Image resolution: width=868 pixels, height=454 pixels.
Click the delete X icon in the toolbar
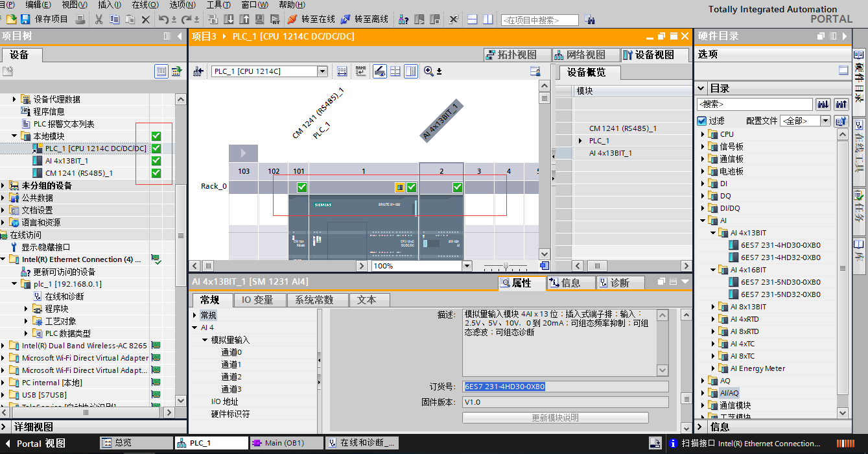[x=146, y=19]
